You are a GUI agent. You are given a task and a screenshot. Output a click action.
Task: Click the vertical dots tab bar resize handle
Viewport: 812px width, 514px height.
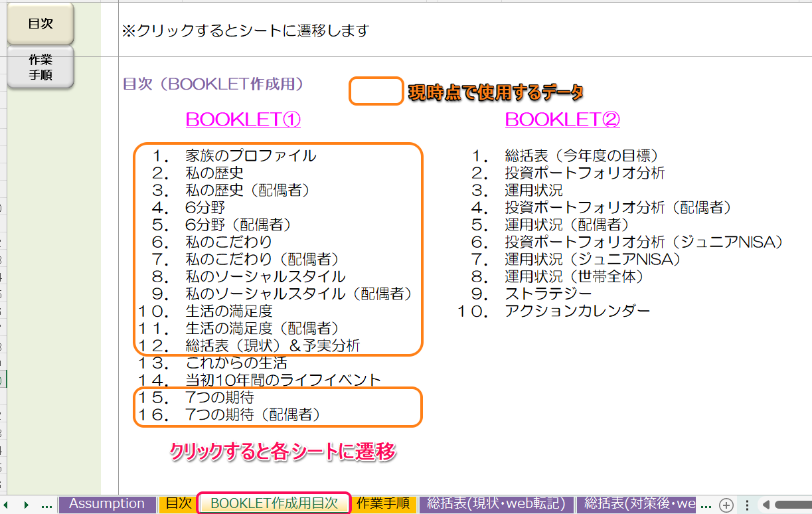tap(747, 505)
